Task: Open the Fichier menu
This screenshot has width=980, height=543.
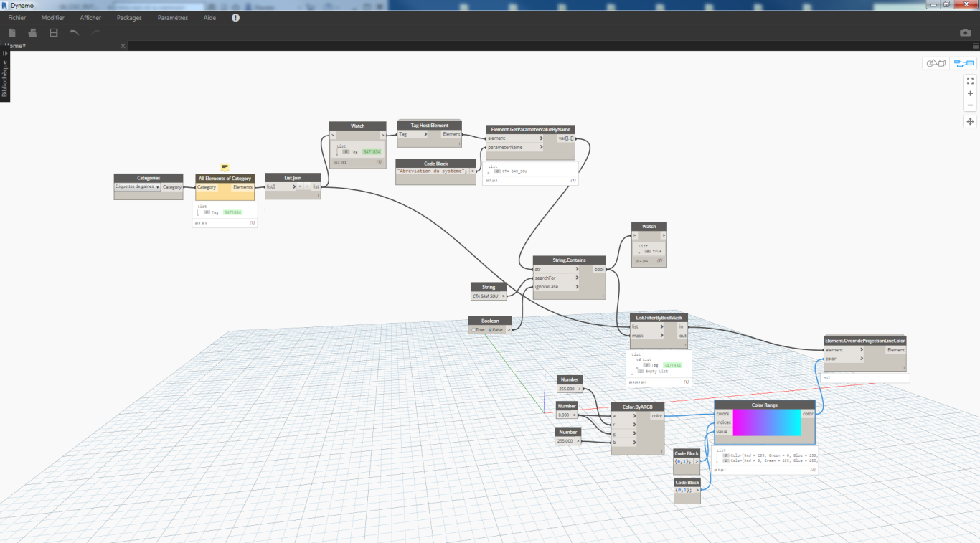Action: [17, 17]
